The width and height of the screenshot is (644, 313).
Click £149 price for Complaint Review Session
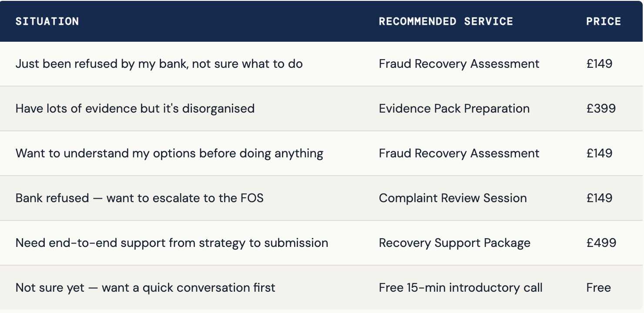pos(599,198)
